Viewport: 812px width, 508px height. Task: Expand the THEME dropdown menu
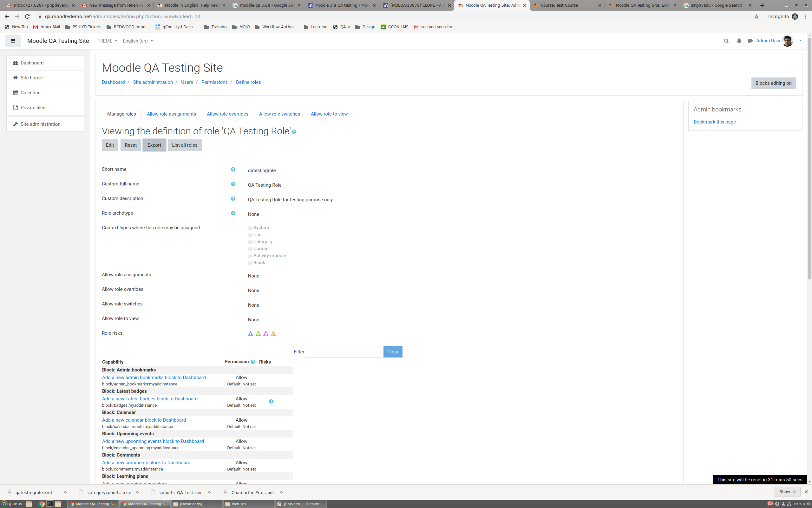point(107,41)
